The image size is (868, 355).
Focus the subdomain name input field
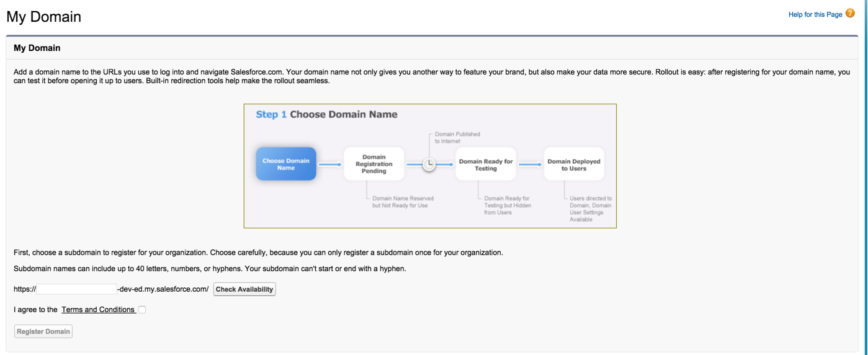[x=77, y=289]
